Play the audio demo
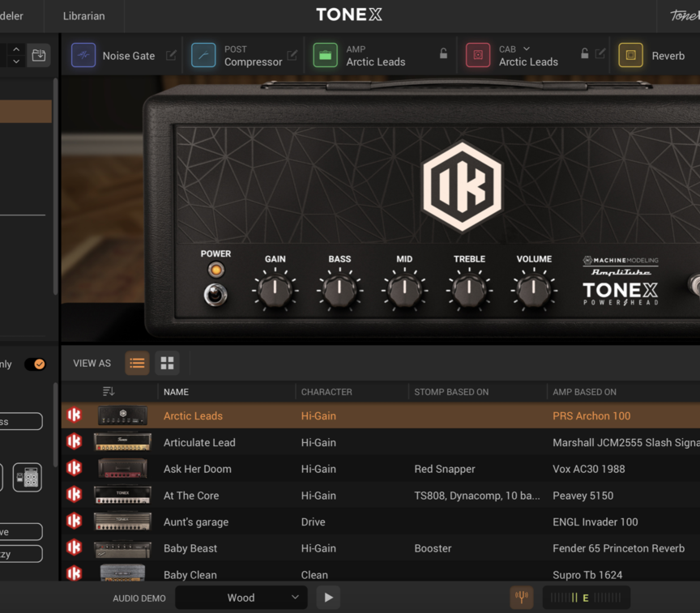The width and height of the screenshot is (700, 613). pos(329,598)
